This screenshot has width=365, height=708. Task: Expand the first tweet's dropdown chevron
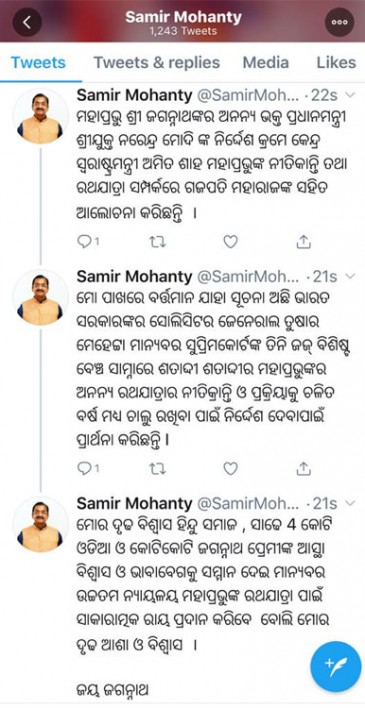click(351, 95)
